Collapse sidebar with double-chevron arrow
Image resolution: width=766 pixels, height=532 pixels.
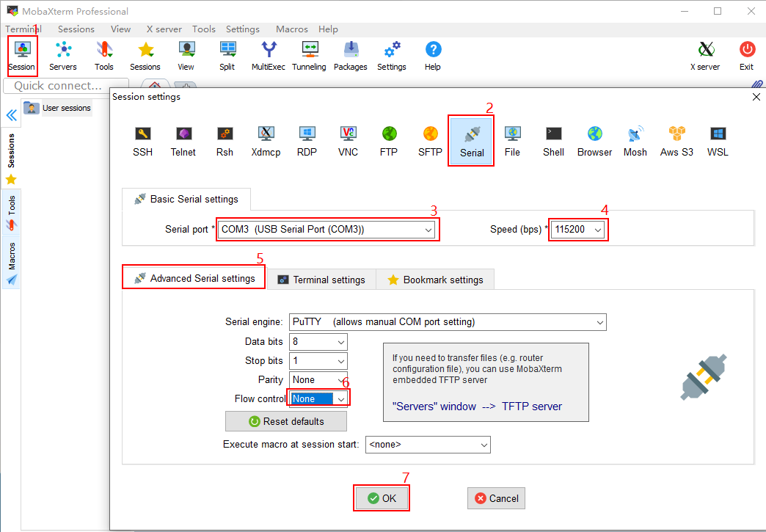tap(11, 115)
